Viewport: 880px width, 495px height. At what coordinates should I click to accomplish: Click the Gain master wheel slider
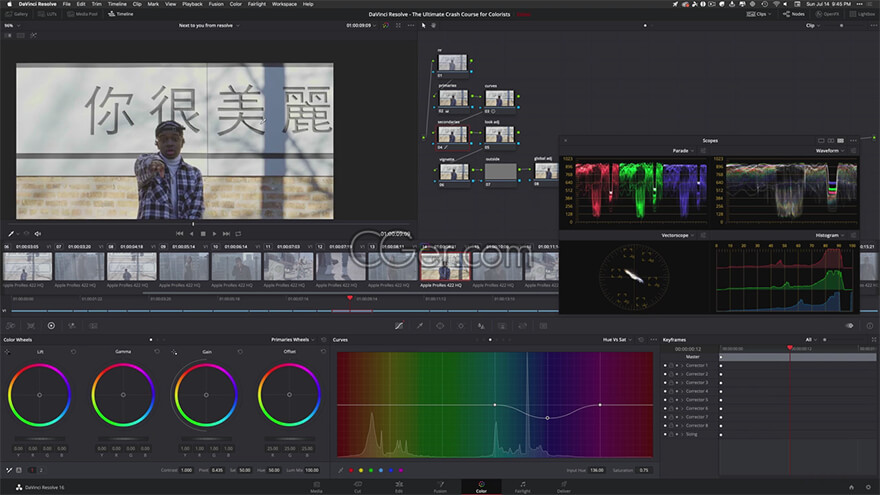coord(206,438)
